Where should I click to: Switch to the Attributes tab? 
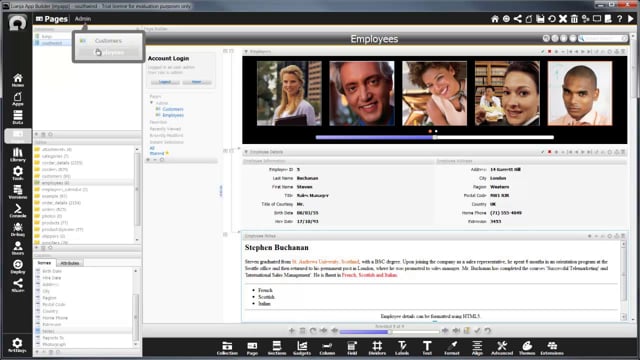tap(70, 263)
